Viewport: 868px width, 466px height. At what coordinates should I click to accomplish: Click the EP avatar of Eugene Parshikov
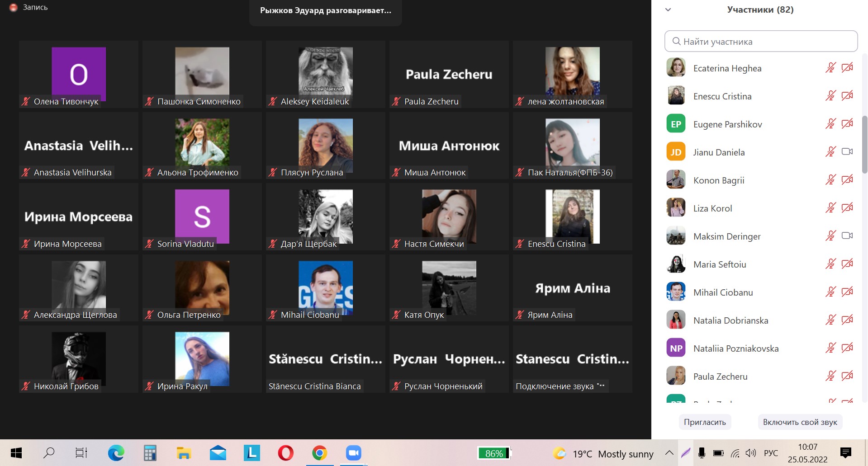point(676,124)
